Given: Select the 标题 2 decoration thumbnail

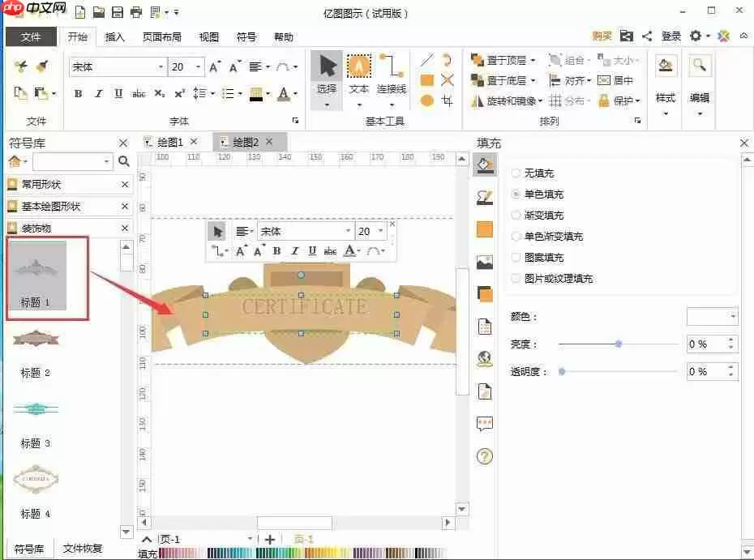Looking at the screenshot, I should click(x=36, y=340).
